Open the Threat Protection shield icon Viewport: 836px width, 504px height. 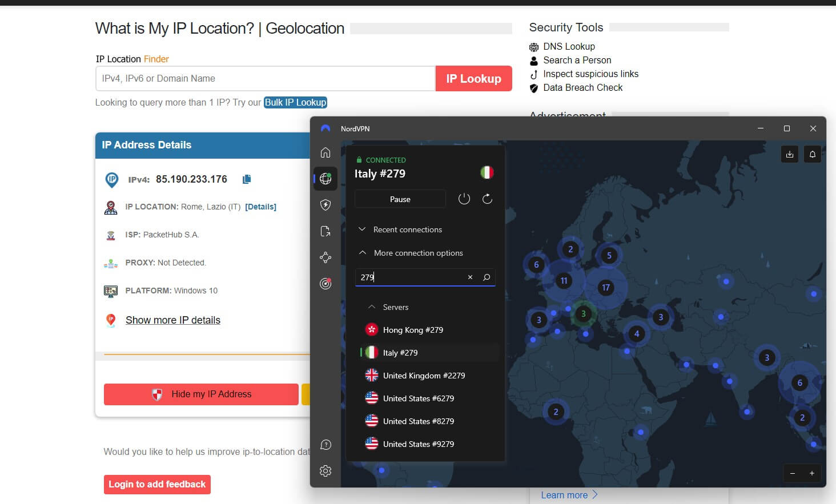pos(325,205)
